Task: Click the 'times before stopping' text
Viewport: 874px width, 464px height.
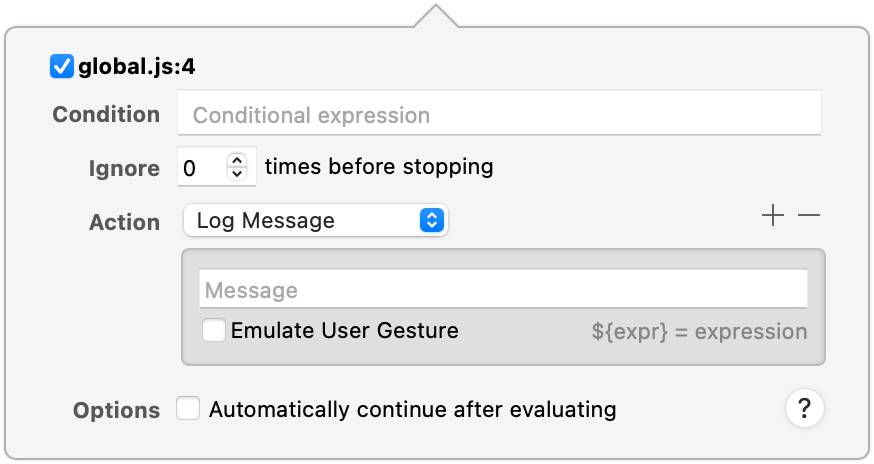Action: (379, 166)
